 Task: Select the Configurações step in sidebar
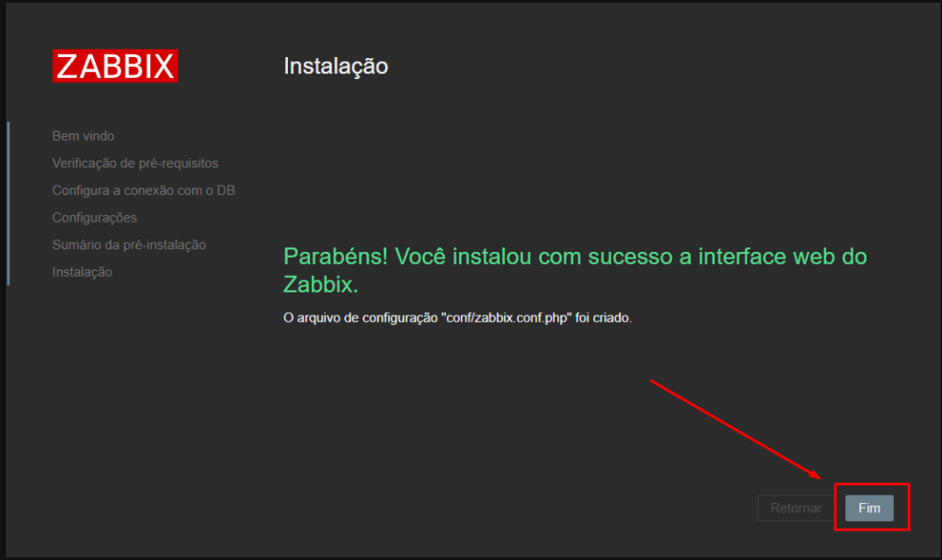[95, 218]
